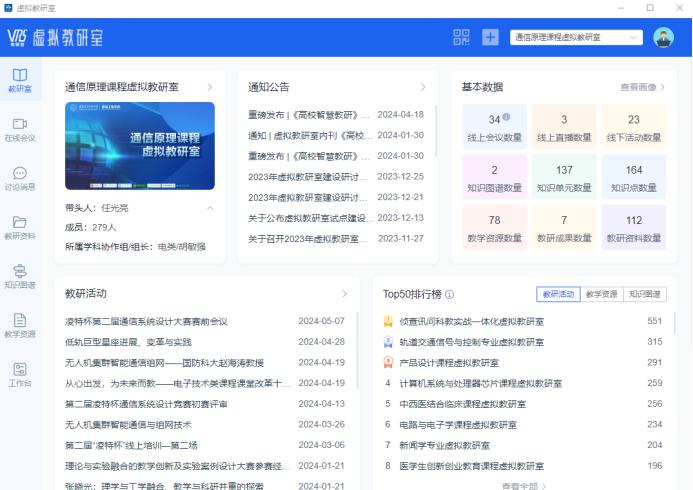This screenshot has width=693, height=490.
Task: Select the 教研活动 ranking tab
Action: point(558,294)
